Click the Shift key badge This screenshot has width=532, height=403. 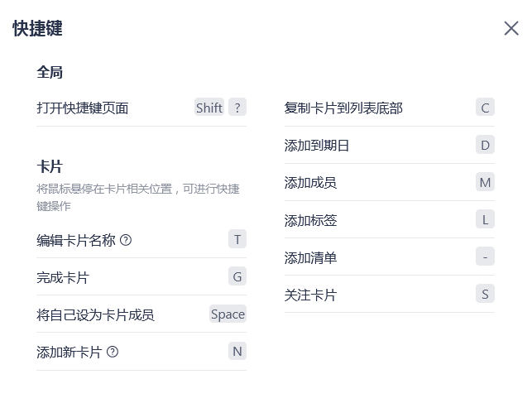click(209, 107)
